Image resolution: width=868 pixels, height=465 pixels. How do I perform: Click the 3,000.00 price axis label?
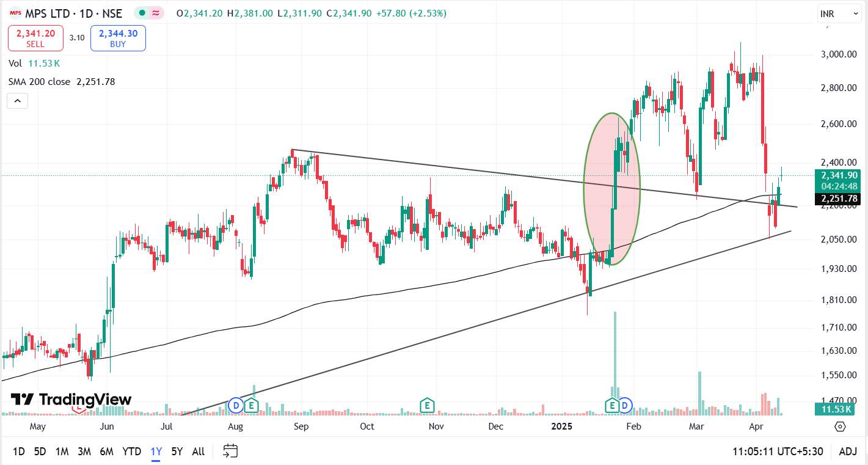tap(838, 54)
